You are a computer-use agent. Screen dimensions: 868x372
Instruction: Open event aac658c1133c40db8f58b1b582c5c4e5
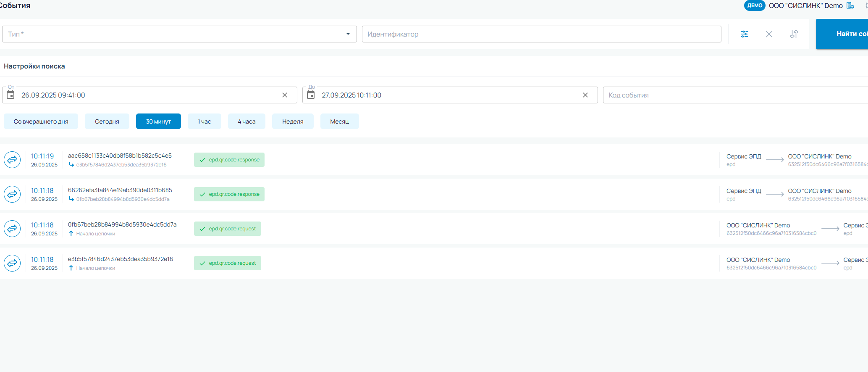120,156
